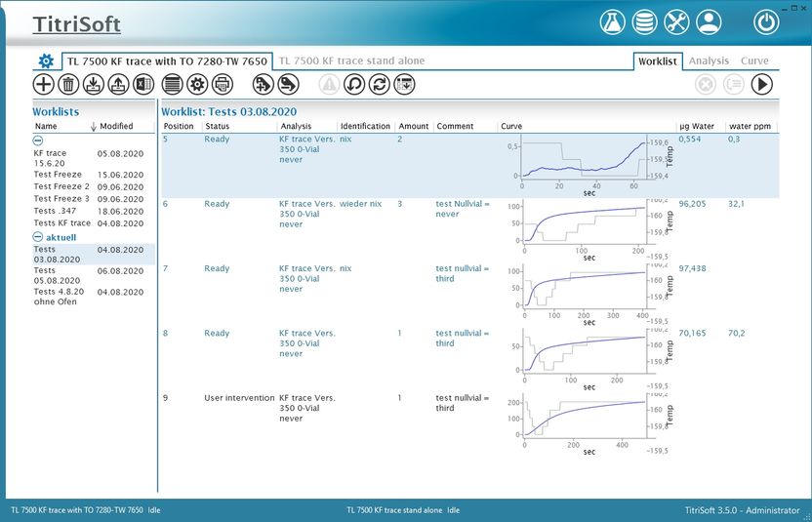Click the 96,205 µg Water value
This screenshot has height=522, width=812.
click(x=692, y=204)
